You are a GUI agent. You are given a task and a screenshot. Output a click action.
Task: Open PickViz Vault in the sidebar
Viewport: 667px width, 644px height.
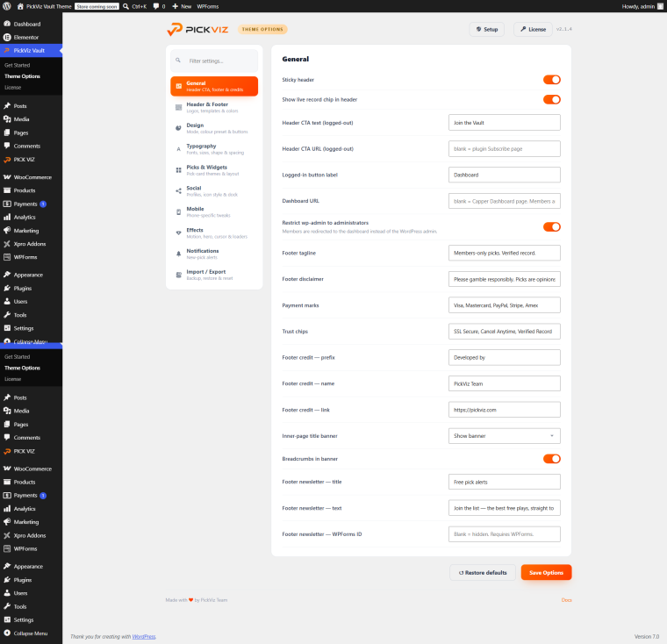(31, 50)
